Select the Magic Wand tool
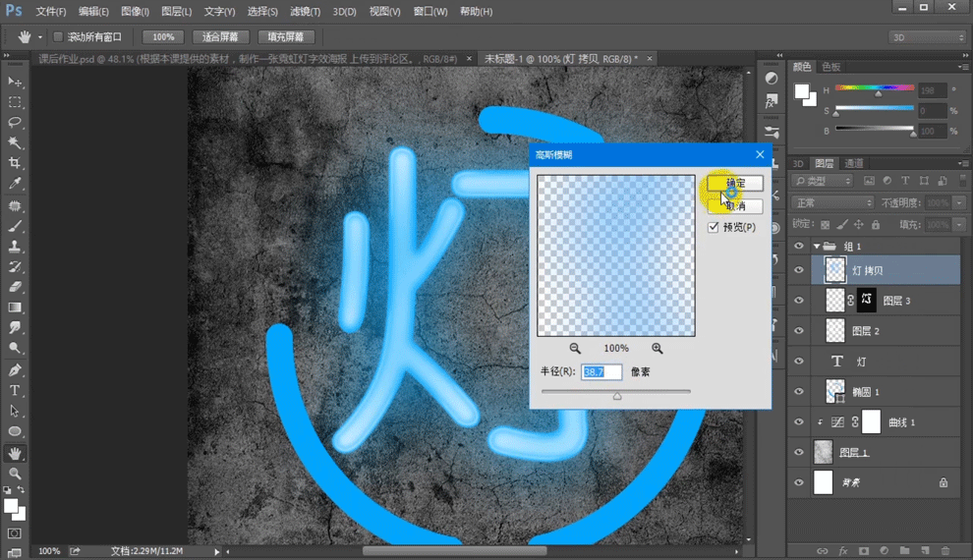The image size is (973, 560). point(15,142)
